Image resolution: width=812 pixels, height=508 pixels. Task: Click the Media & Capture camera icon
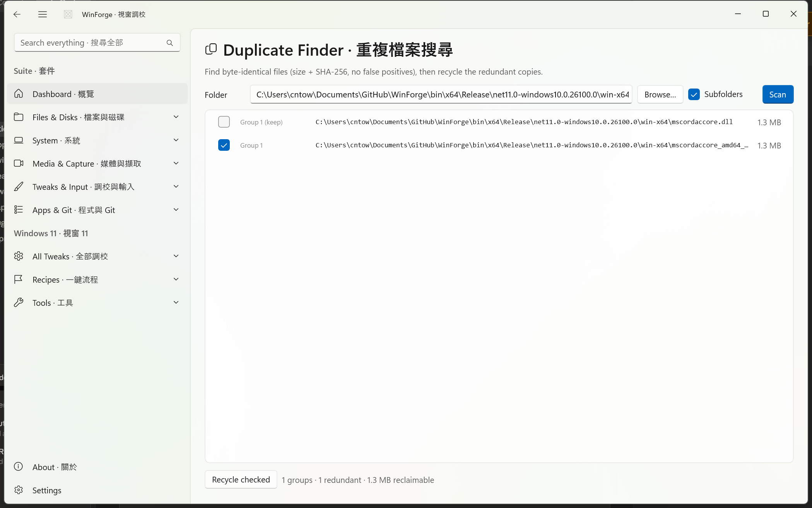19,164
